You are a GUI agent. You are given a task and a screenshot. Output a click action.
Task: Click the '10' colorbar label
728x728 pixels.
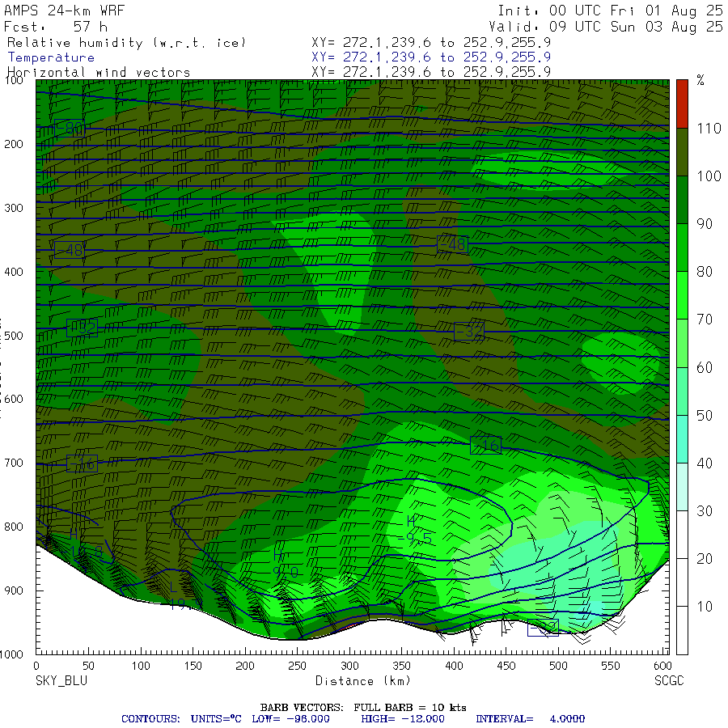(705, 607)
